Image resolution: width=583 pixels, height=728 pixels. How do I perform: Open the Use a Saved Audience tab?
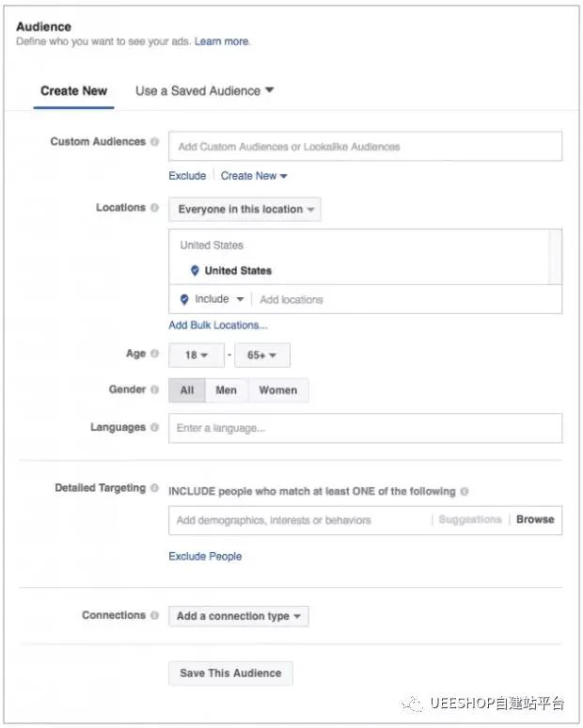pyautogui.click(x=205, y=91)
